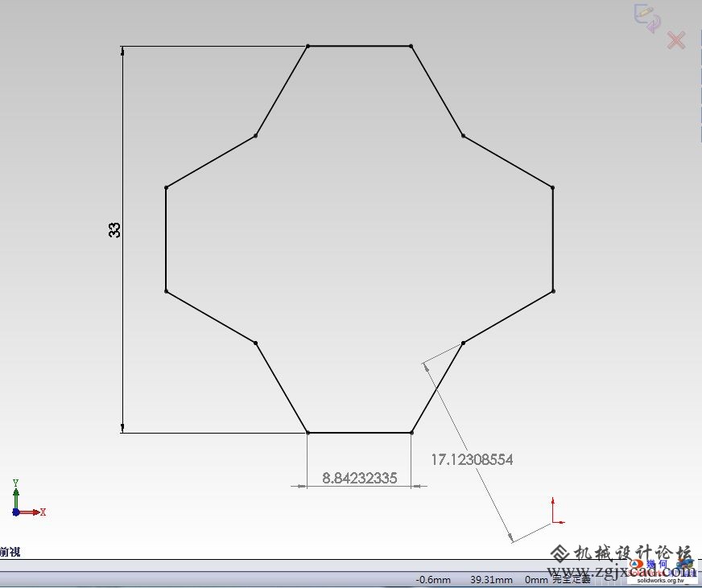The image size is (702, 588).
Task: Select the shallow diagonal line at upper left
Action: click(x=211, y=162)
